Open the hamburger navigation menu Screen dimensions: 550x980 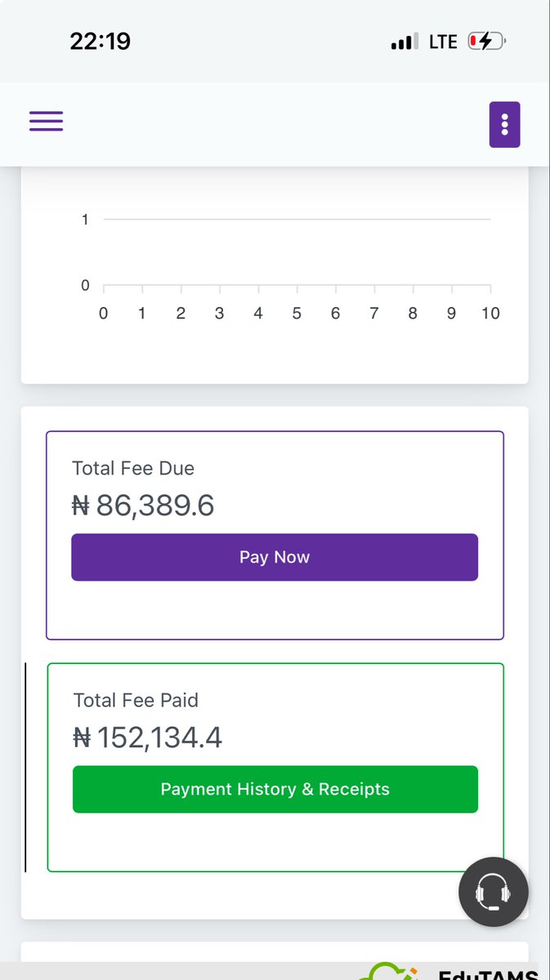(47, 121)
